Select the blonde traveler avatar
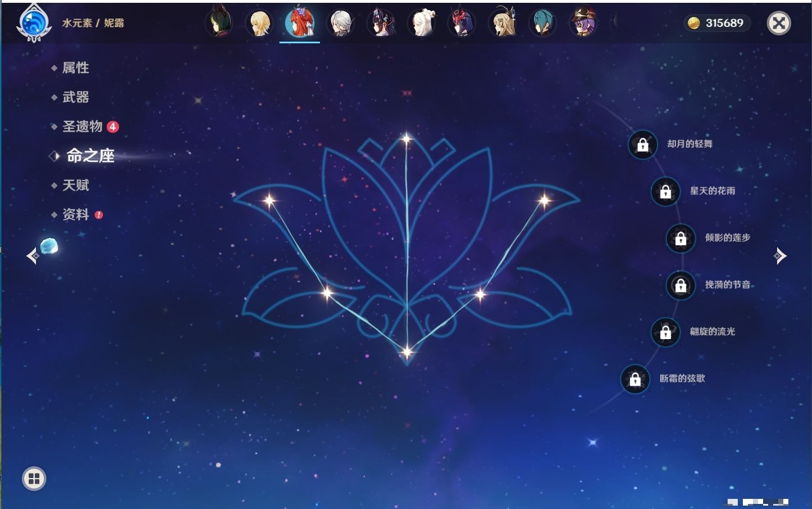Screen dimensions: 812x509 (x=259, y=23)
